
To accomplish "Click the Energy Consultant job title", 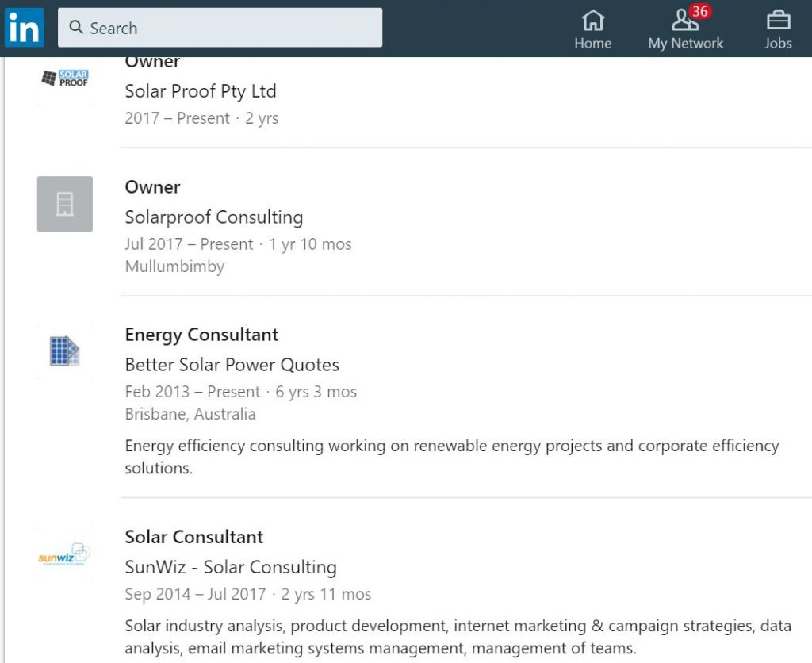I will [x=201, y=335].
